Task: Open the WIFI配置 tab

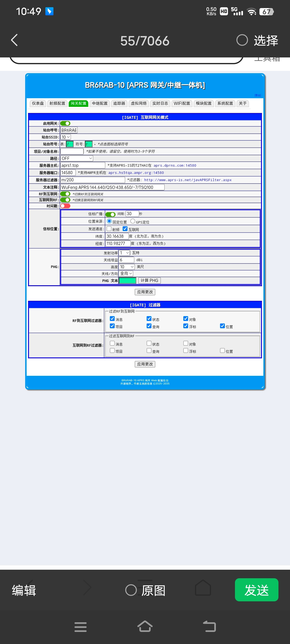Action: 182,103
